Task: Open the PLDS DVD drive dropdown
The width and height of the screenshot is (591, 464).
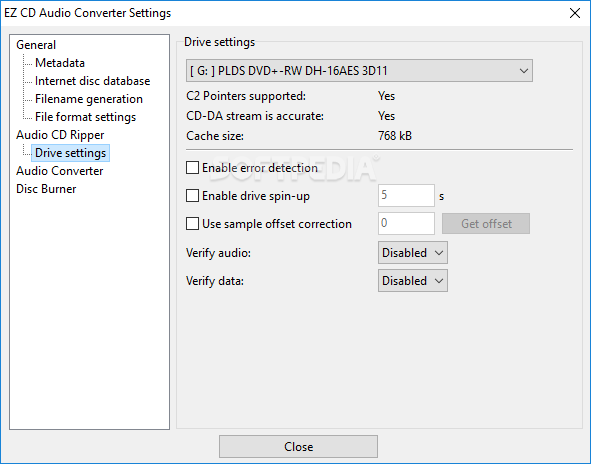Action: [x=359, y=70]
